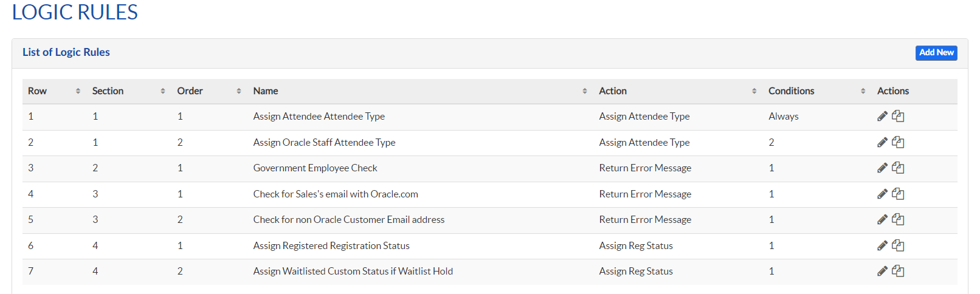This screenshot has height=294, width=980.
Task: Edit the Check for Sales's email rule
Action: 882,194
